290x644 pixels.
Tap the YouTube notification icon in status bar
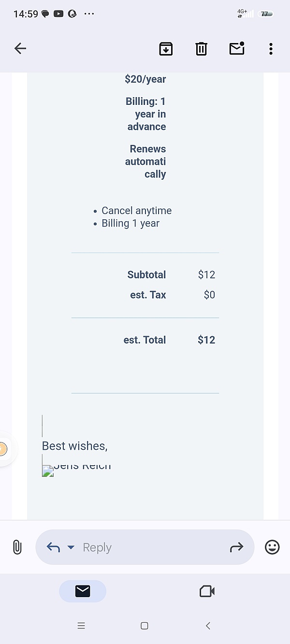point(58,14)
